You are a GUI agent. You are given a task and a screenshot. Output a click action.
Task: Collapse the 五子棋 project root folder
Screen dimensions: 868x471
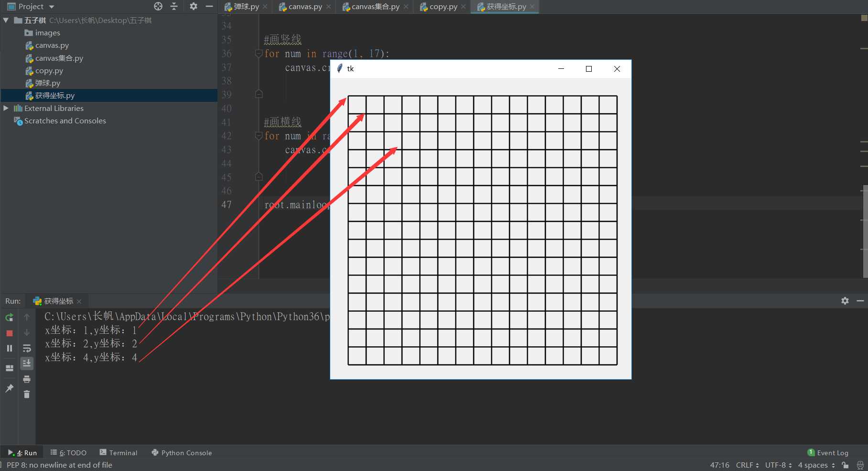[x=6, y=20]
